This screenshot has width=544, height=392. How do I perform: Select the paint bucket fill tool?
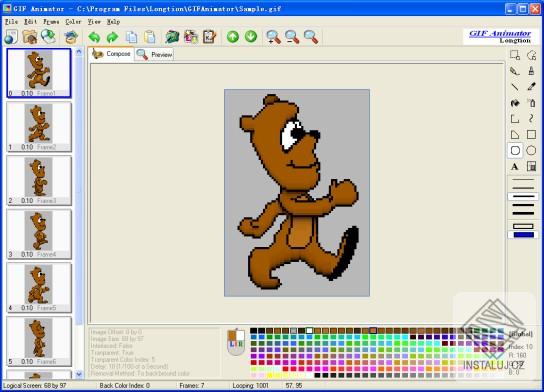pos(515,103)
